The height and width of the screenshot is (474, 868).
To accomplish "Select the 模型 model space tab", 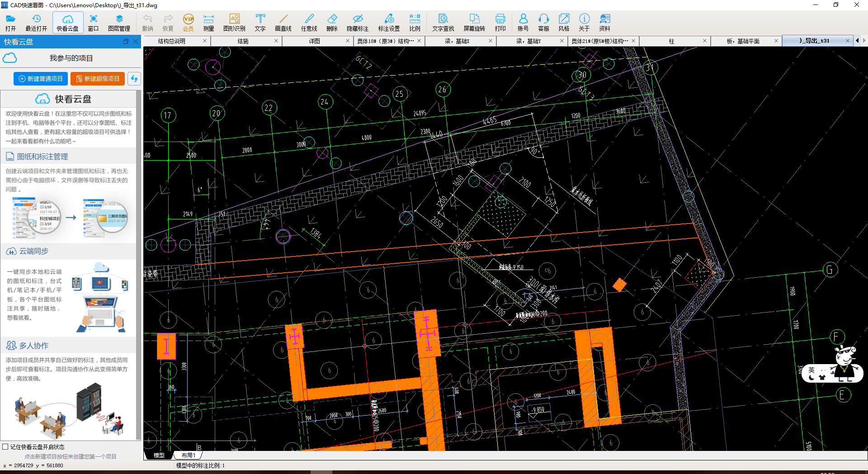I will click(x=159, y=455).
